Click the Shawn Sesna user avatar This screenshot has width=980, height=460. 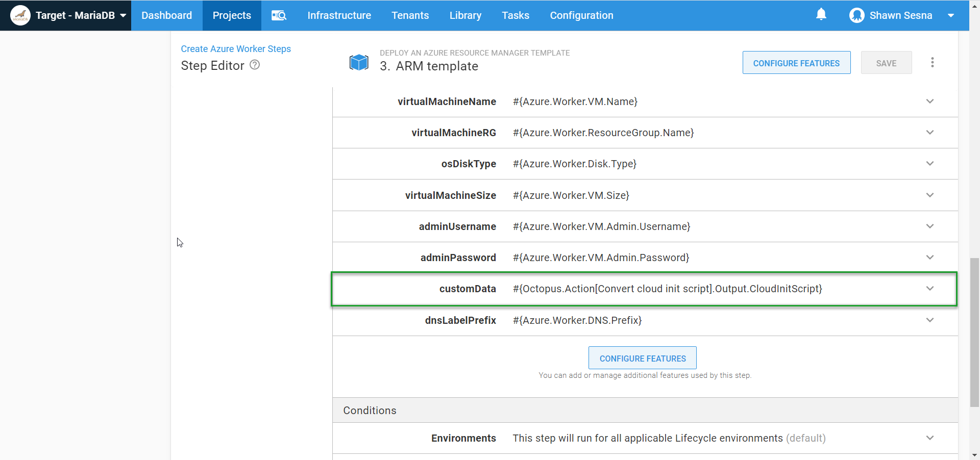[x=856, y=15]
